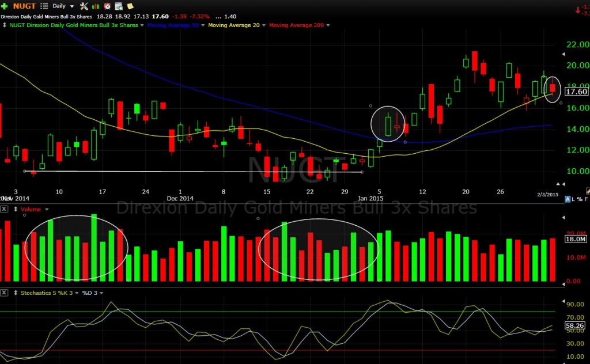Click the %D 3 label
Viewport: 590px width, 364px height.
89,293
